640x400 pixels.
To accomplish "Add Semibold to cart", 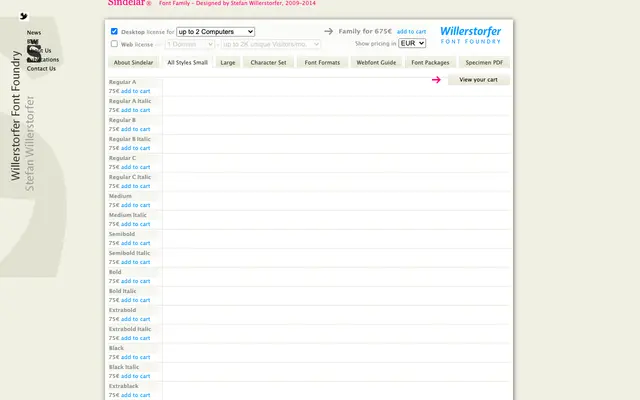I will click(x=136, y=243).
